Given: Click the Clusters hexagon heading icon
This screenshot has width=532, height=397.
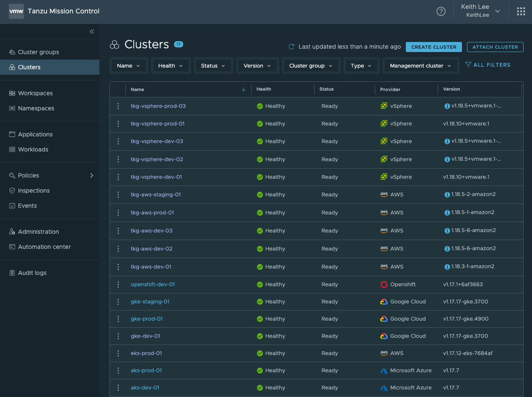Looking at the screenshot, I should pyautogui.click(x=114, y=44).
